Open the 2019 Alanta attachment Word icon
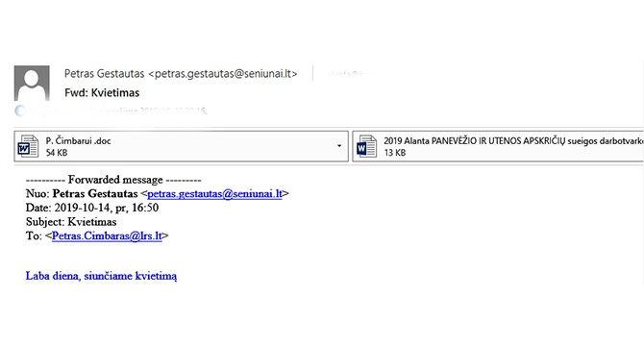Image resolution: width=644 pixels, height=346 pixels. click(366, 146)
